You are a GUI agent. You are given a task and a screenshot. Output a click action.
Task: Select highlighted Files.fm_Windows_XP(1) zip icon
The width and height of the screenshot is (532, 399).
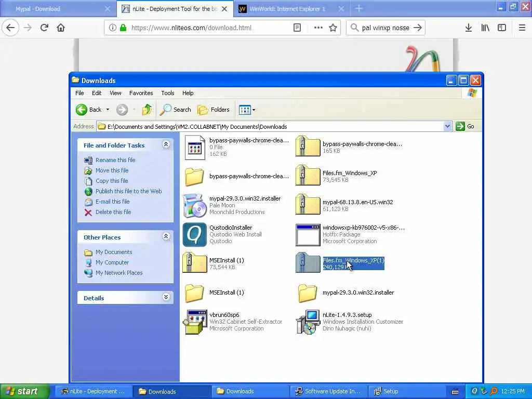coord(308,262)
